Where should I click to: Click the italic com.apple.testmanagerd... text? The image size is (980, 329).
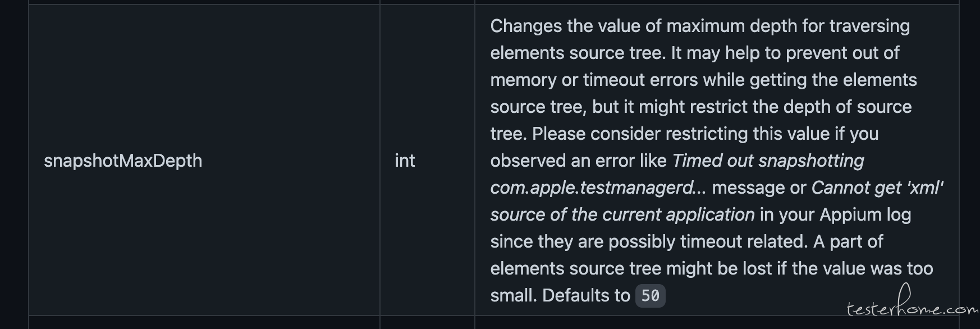click(598, 188)
